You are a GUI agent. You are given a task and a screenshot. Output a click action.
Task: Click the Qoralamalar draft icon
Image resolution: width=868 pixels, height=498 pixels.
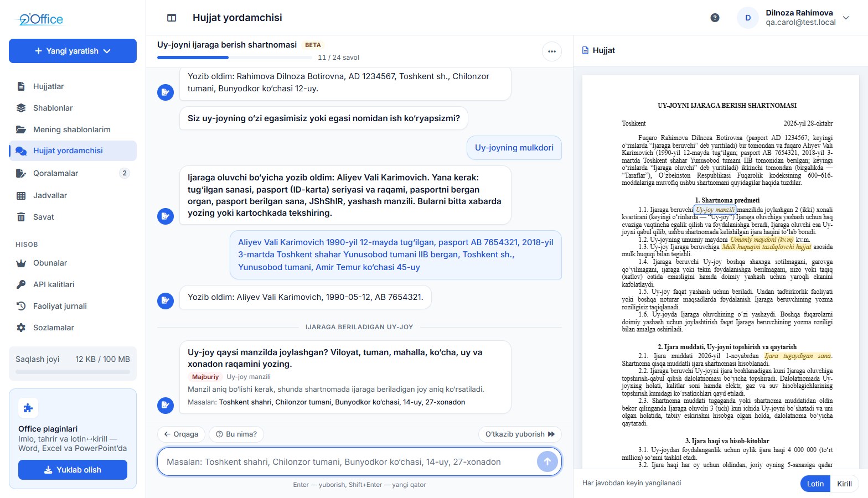click(21, 173)
